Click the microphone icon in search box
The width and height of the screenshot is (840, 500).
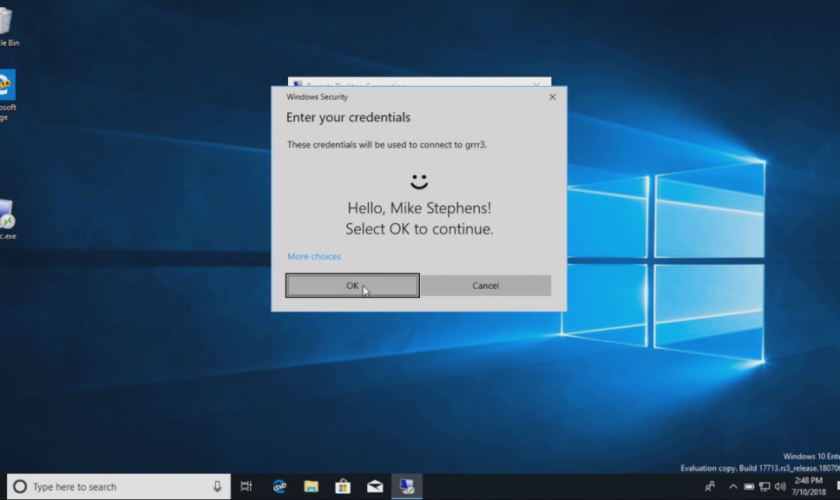click(217, 487)
